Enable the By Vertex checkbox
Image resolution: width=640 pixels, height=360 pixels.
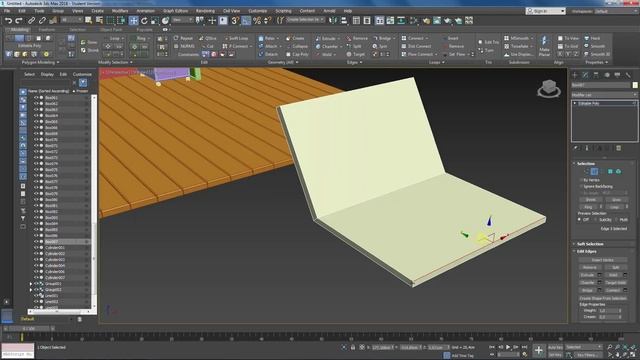(581, 180)
